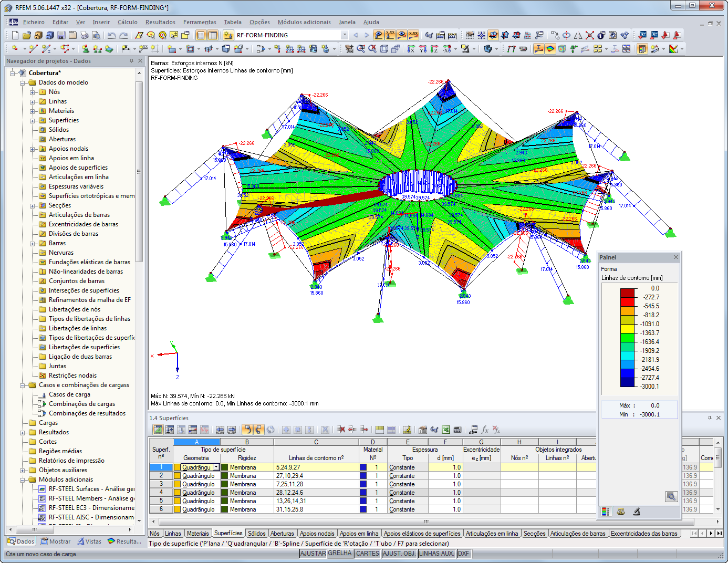
Task: Open the Cálculo menu
Action: (128, 22)
